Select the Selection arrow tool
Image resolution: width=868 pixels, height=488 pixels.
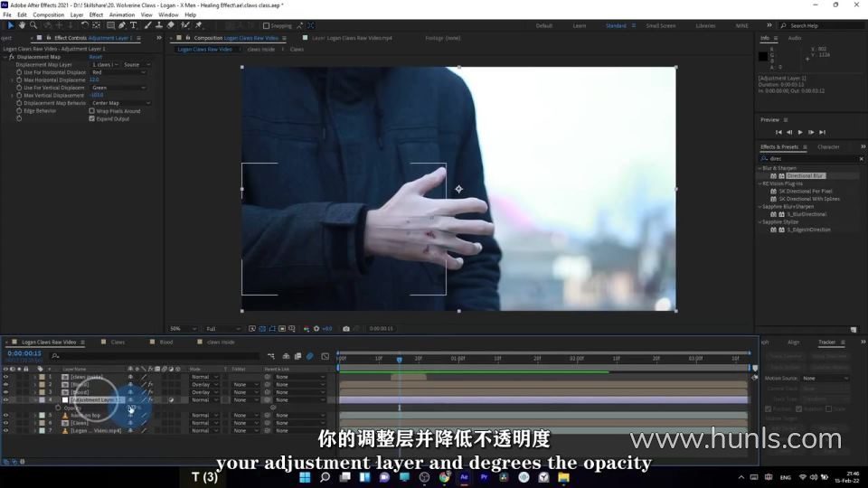[x=10, y=25]
